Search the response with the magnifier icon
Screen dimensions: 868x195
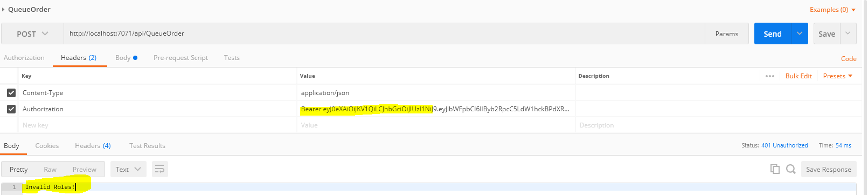click(791, 169)
